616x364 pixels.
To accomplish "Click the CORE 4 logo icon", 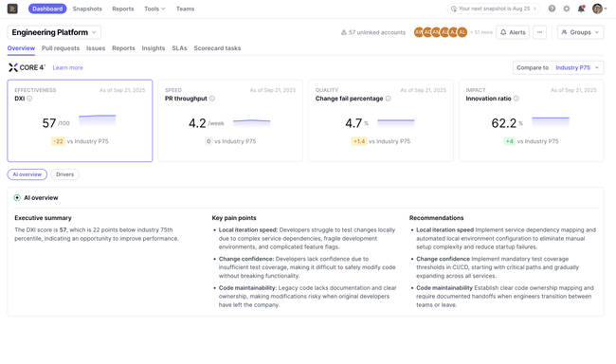I will point(13,67).
